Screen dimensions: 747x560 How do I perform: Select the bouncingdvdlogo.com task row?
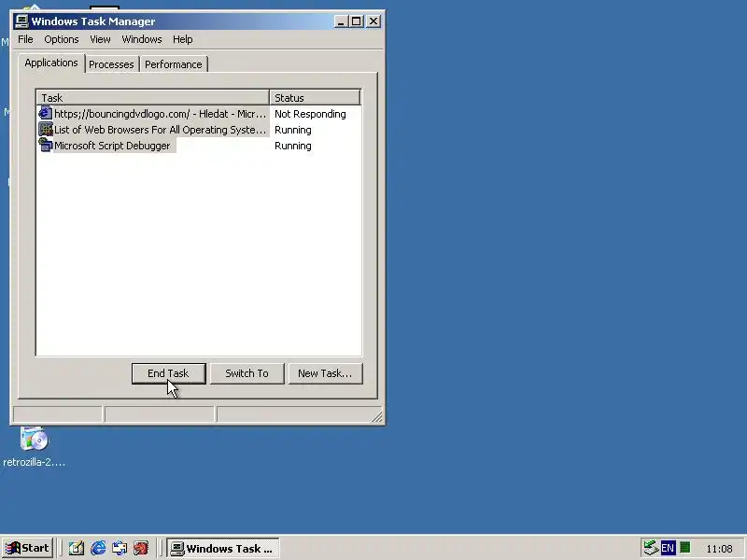click(199, 113)
